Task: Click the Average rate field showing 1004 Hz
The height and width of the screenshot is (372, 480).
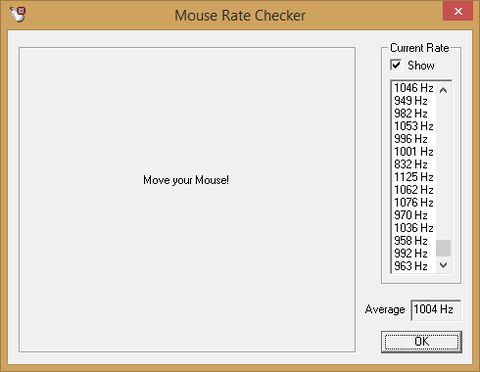Action: (x=436, y=310)
